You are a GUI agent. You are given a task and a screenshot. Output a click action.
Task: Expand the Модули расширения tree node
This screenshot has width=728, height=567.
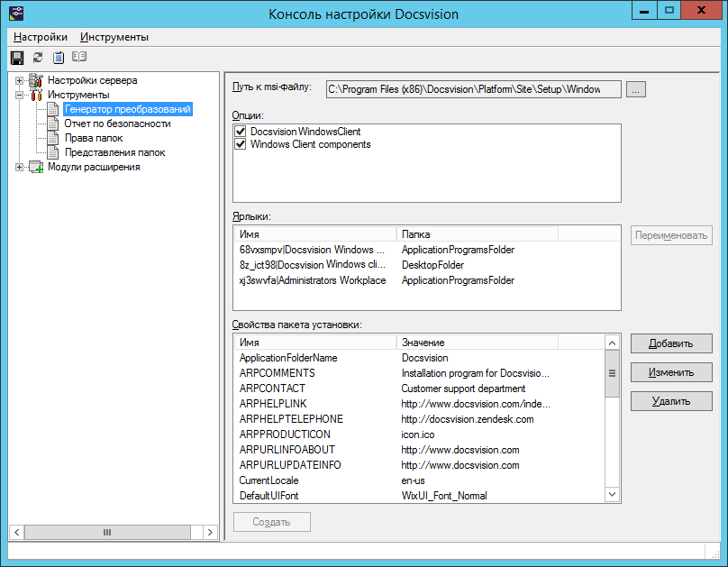click(19, 167)
